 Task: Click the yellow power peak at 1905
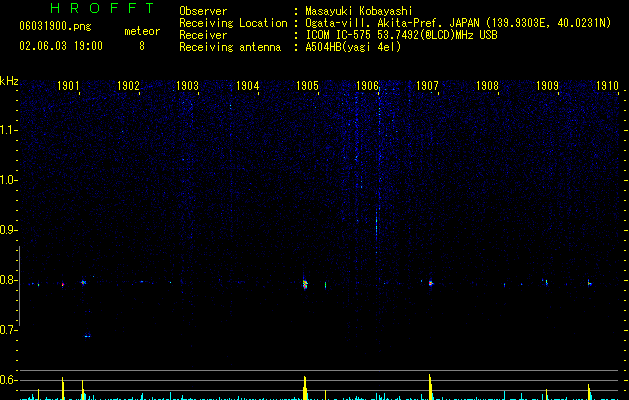[305, 388]
